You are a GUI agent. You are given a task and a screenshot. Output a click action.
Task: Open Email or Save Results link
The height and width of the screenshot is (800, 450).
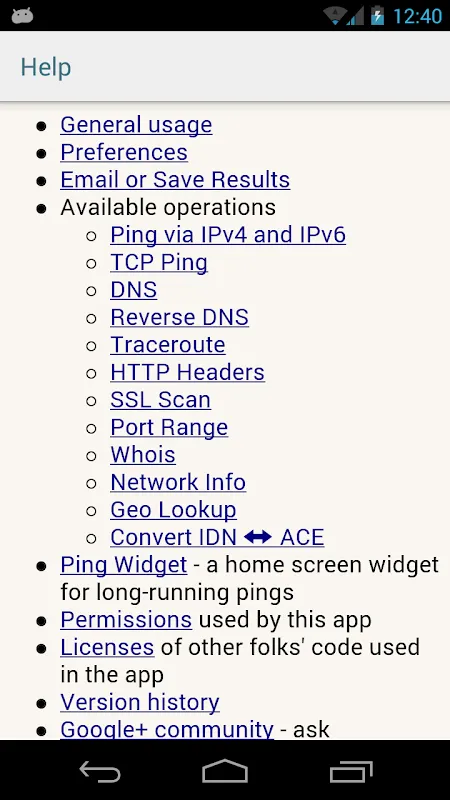click(175, 180)
